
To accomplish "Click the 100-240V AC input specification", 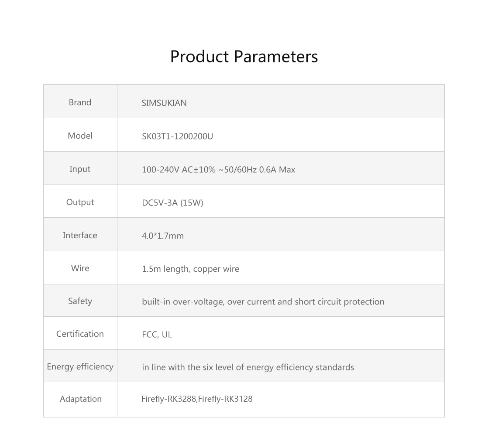I will (x=219, y=170).
